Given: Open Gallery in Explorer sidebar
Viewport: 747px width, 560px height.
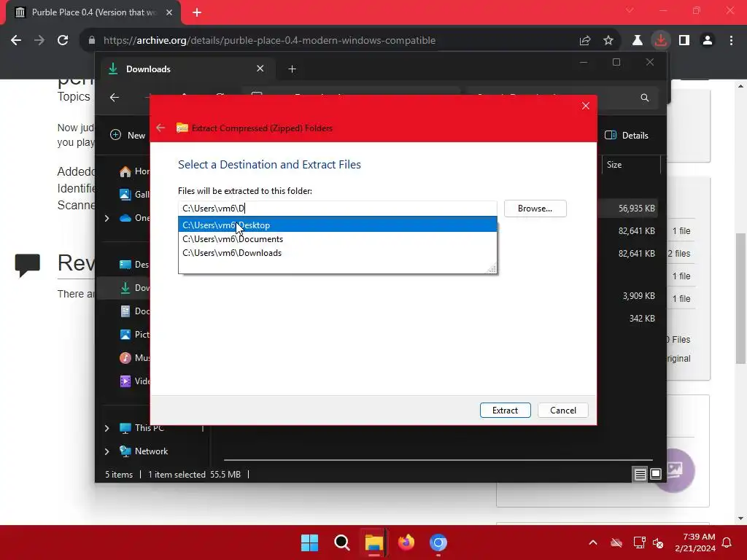Looking at the screenshot, I should (134, 194).
